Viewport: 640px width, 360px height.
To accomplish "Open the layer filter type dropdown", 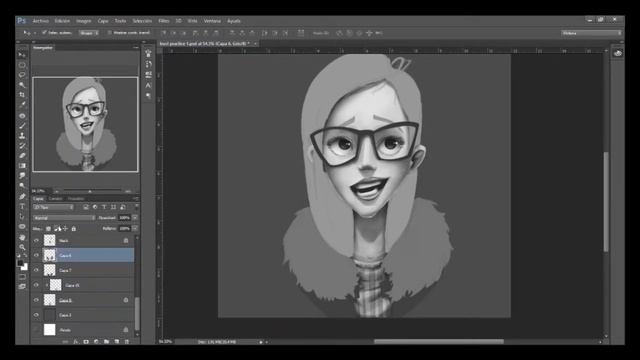I will point(53,207).
